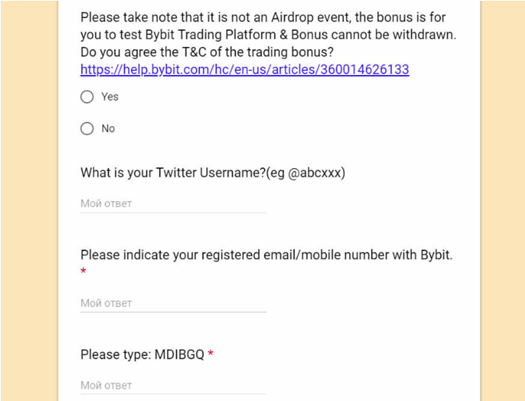Image resolution: width=525 pixels, height=401 pixels.
Task: Click the red asterisk beside MDIBGQ
Action: 211,353
